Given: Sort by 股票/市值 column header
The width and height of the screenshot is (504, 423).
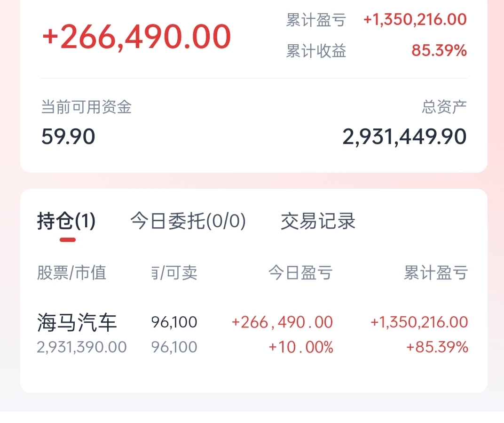Looking at the screenshot, I should 71,273.
